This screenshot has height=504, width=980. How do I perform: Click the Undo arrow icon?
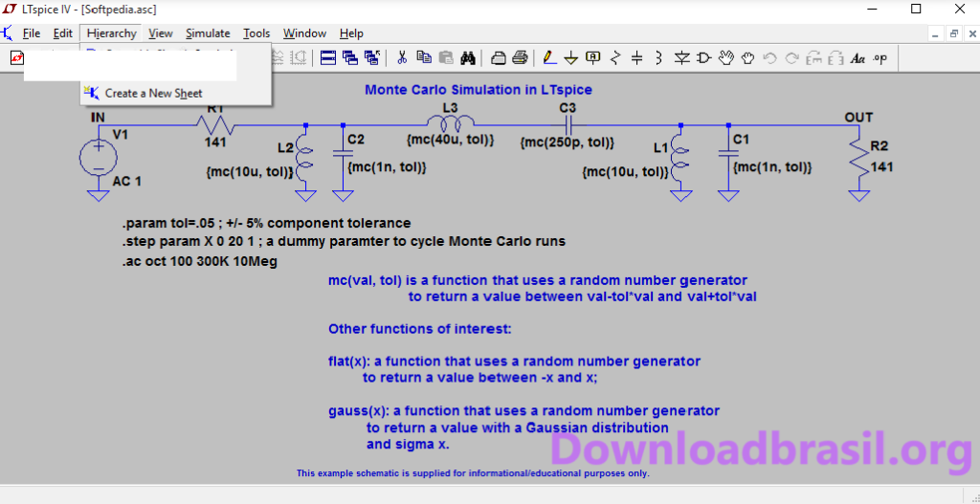[x=770, y=58]
